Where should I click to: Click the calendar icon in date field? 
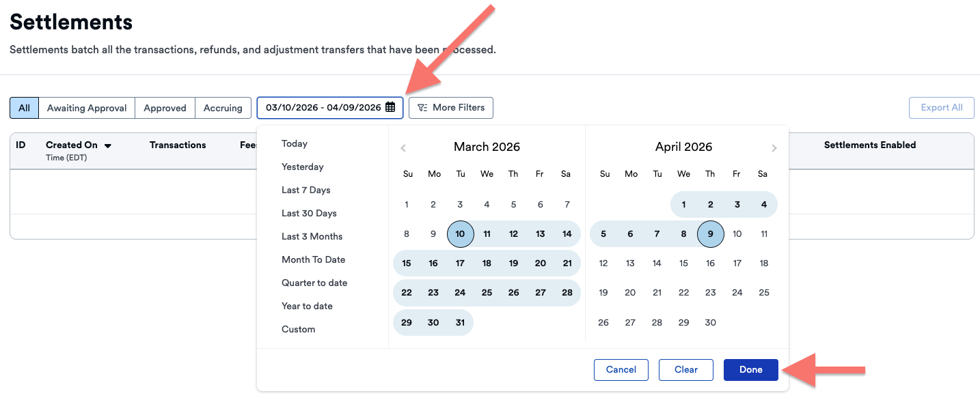390,107
